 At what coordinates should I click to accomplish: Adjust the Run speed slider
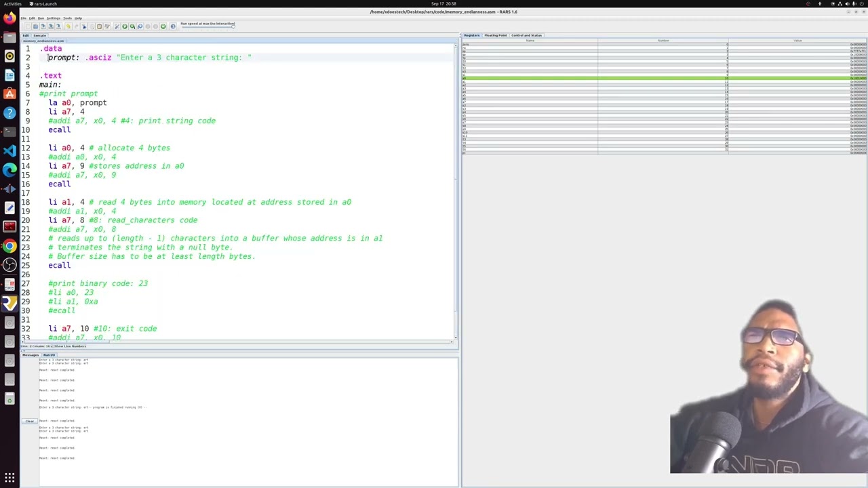208,27
